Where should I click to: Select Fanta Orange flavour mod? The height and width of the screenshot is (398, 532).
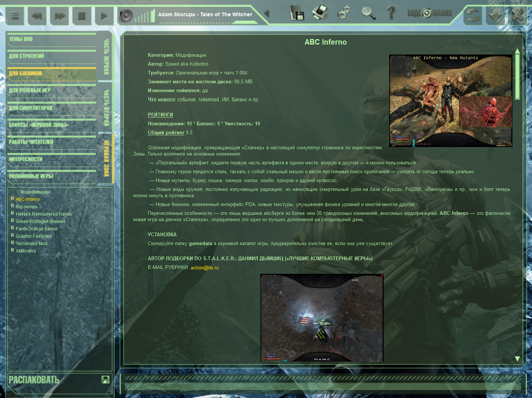click(37, 229)
